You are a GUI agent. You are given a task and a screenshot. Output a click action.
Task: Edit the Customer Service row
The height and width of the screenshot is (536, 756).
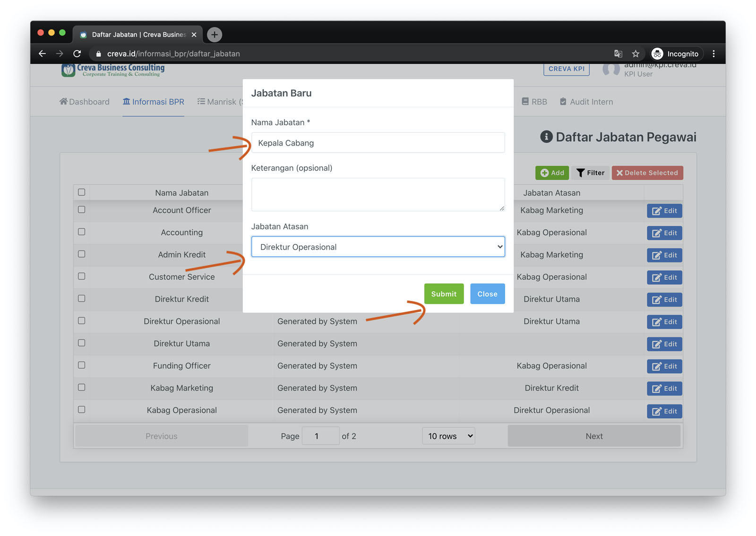coord(664,277)
